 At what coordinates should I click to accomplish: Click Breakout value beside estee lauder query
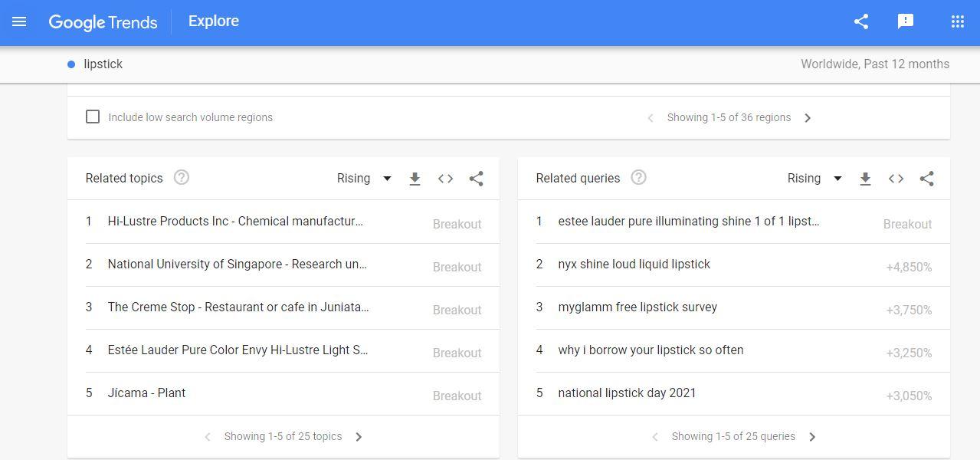907,225
